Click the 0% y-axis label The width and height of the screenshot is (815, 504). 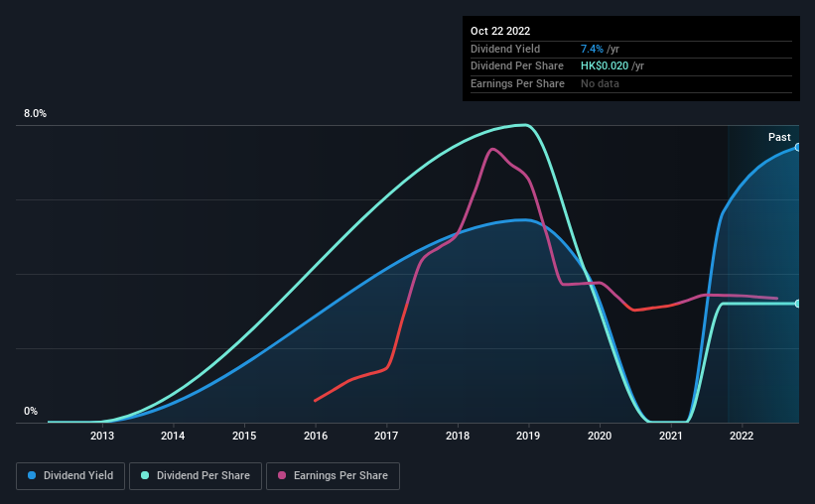[31, 411]
